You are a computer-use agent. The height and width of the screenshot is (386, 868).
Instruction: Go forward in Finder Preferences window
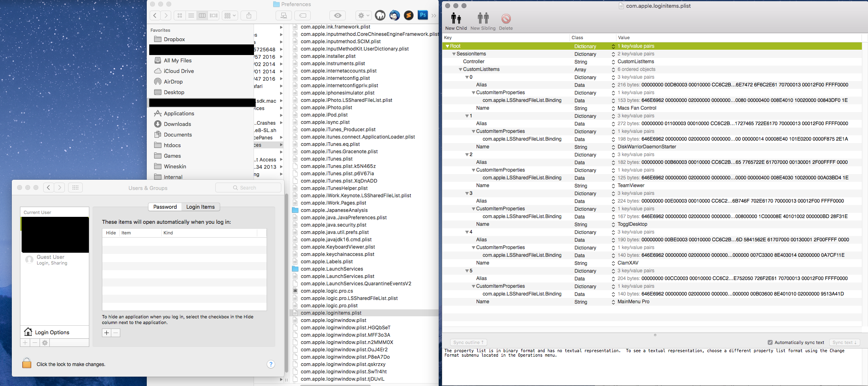(166, 15)
